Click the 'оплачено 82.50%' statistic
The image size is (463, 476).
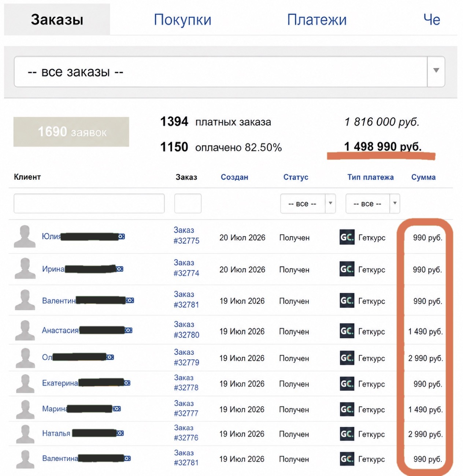click(x=238, y=148)
